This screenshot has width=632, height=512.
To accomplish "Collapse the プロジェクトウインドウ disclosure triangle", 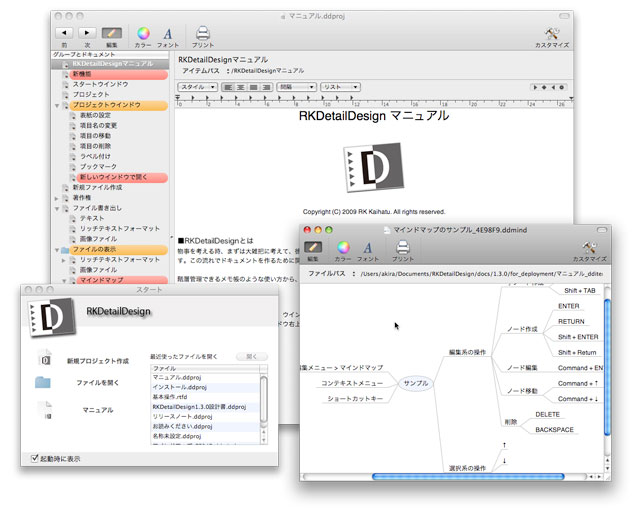I will [57, 105].
